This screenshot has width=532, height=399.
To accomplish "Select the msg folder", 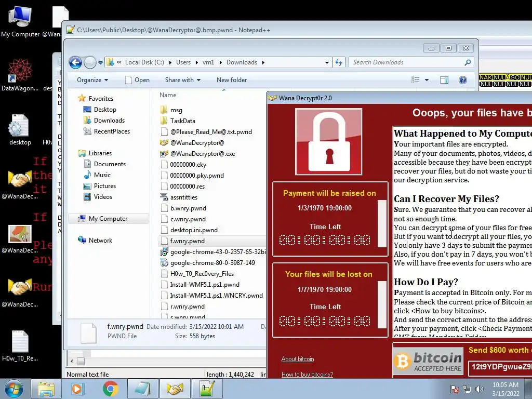I will click(171, 110).
